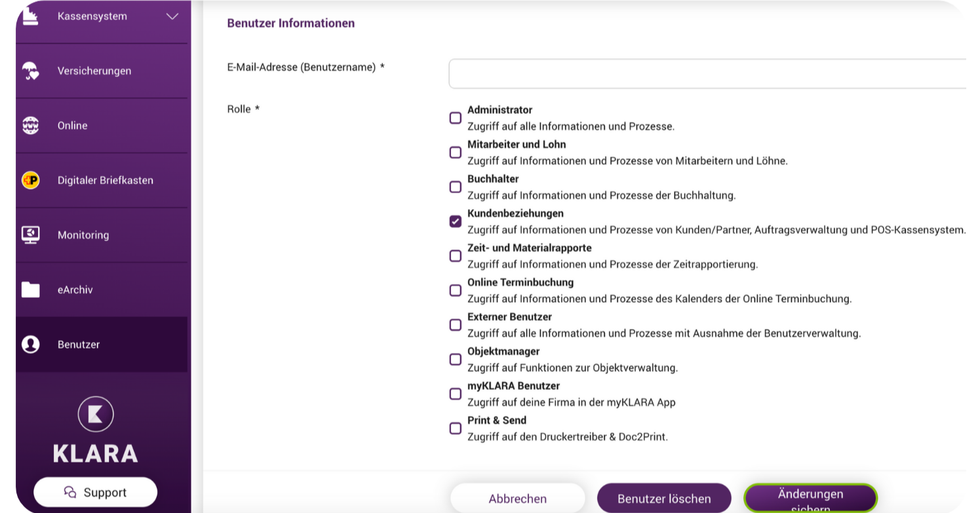The image size is (980, 513).
Task: Open the Monitoring menu item
Action: (102, 235)
